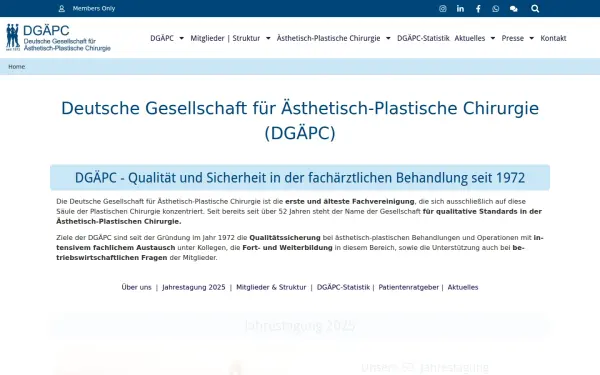Open the Mitglieder & Struktur quick link
600x375 pixels.
[271, 287]
